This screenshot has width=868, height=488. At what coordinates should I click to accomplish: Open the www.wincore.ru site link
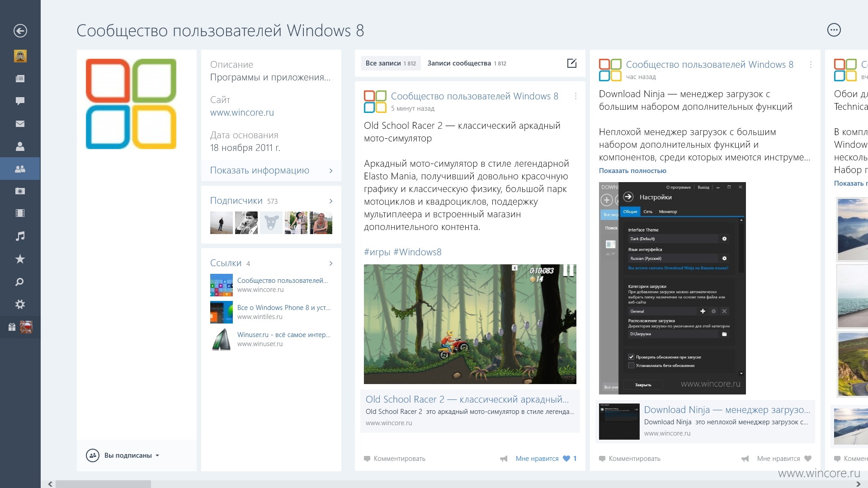pos(242,113)
